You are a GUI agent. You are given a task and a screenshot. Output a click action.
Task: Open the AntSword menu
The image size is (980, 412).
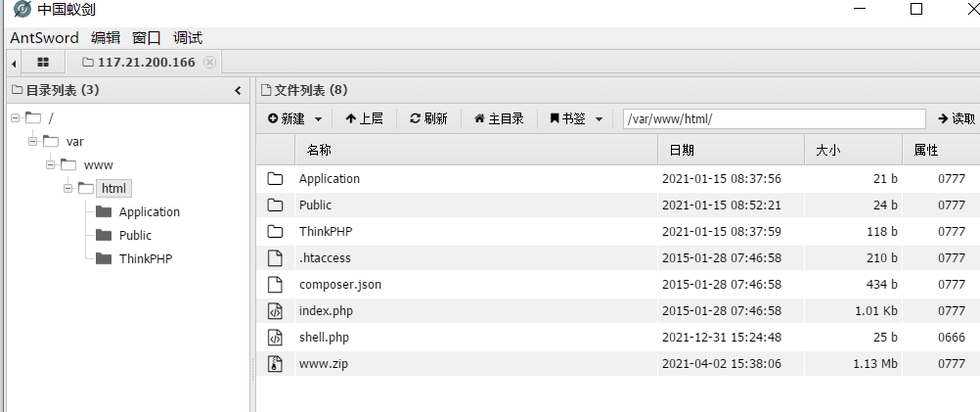(44, 37)
